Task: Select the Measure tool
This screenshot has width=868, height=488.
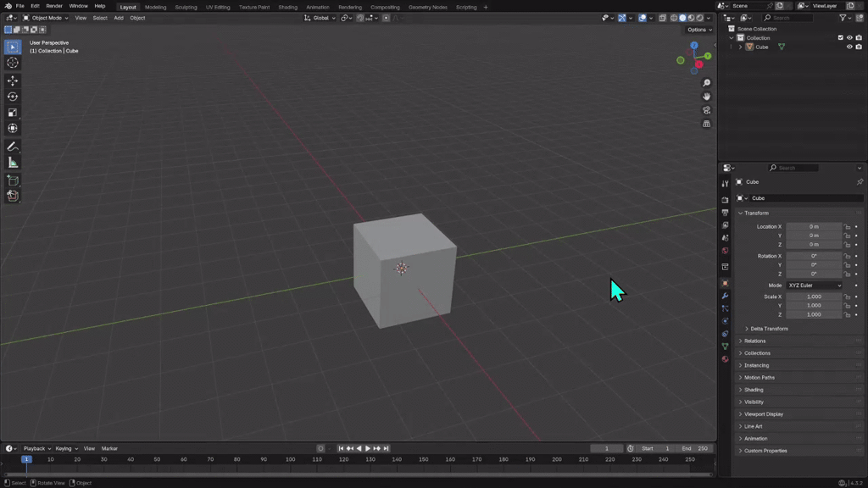Action: (12, 162)
